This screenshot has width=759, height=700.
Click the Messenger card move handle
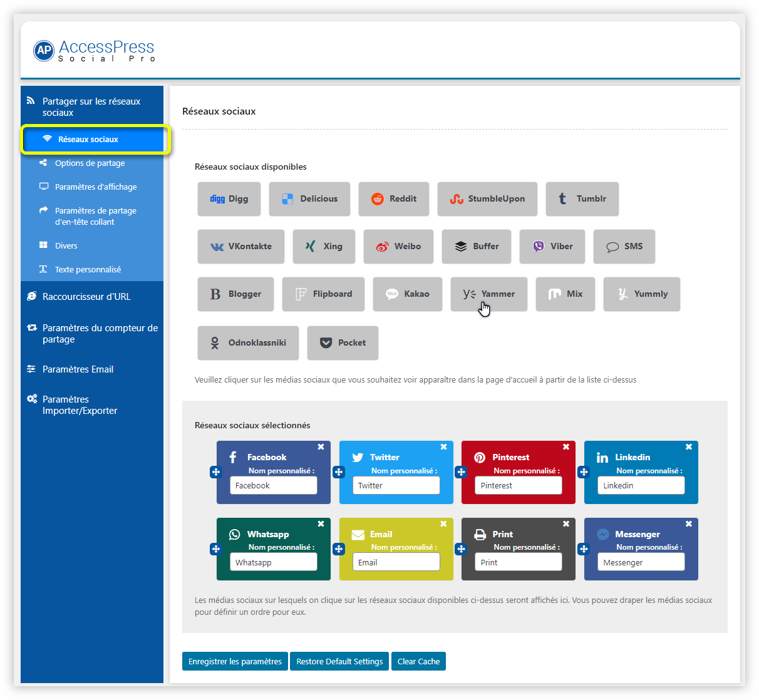[x=583, y=549]
